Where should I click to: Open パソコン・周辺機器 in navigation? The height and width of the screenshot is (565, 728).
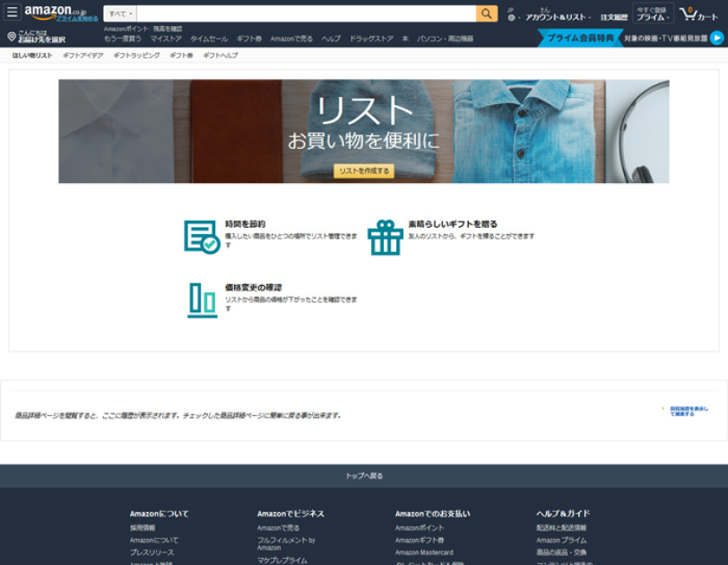(x=445, y=39)
